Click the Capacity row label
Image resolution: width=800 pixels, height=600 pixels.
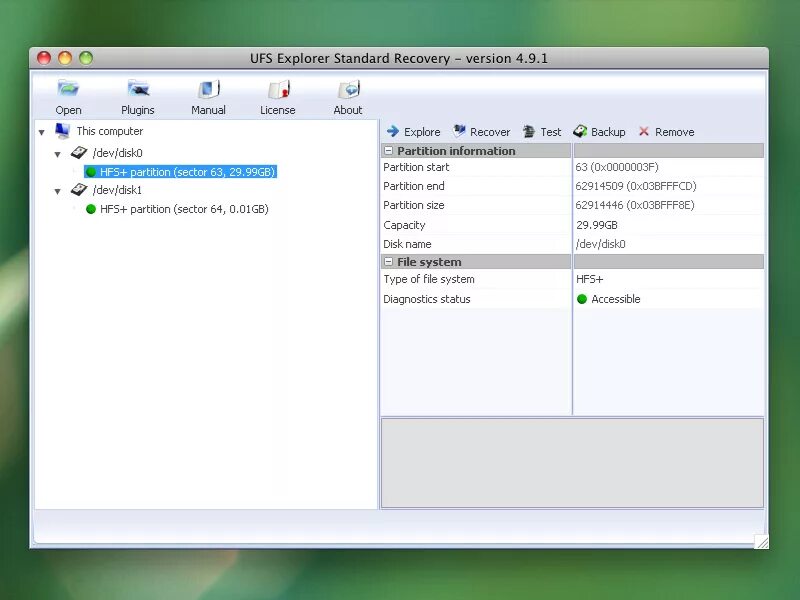pyautogui.click(x=404, y=225)
